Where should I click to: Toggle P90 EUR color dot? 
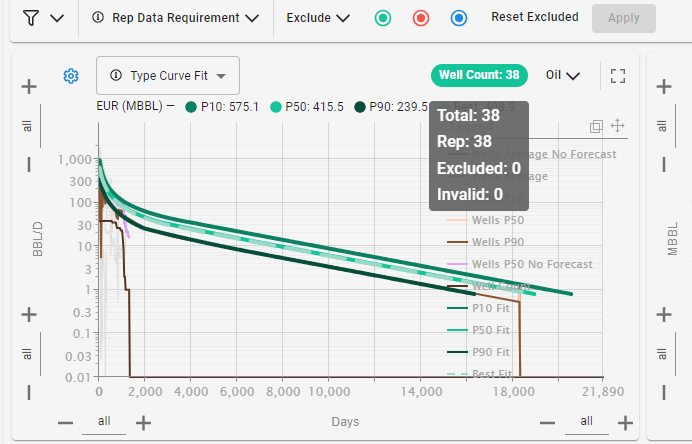360,107
